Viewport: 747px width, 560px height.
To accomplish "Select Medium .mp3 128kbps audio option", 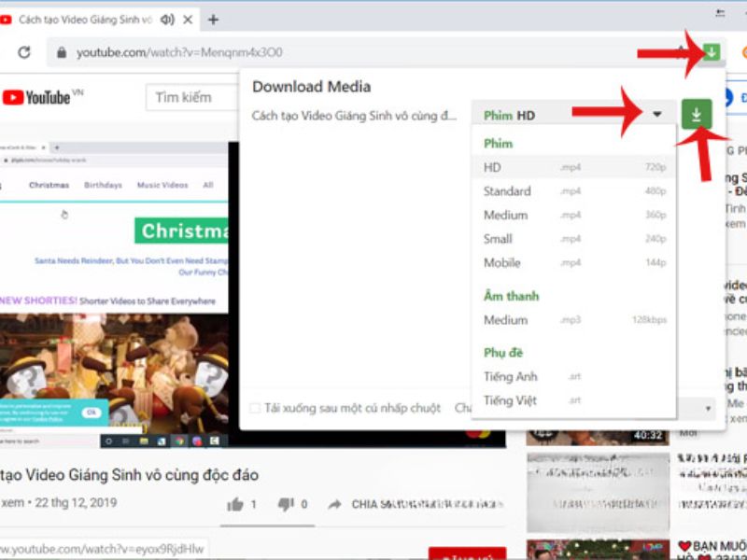I will [573, 319].
